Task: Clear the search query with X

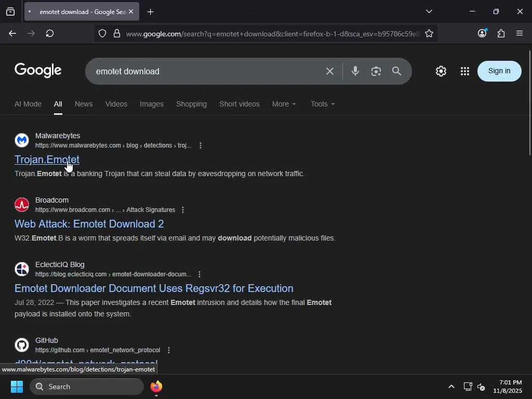Action: click(x=330, y=71)
